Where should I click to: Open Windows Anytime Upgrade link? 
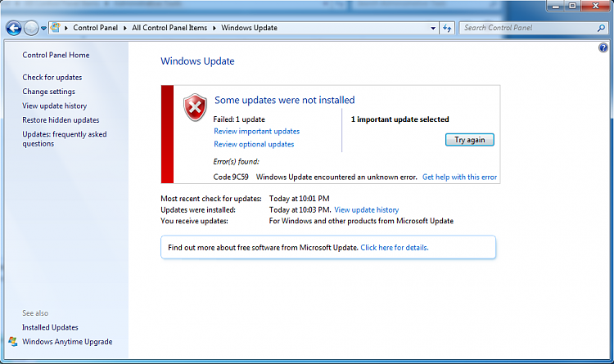click(67, 342)
